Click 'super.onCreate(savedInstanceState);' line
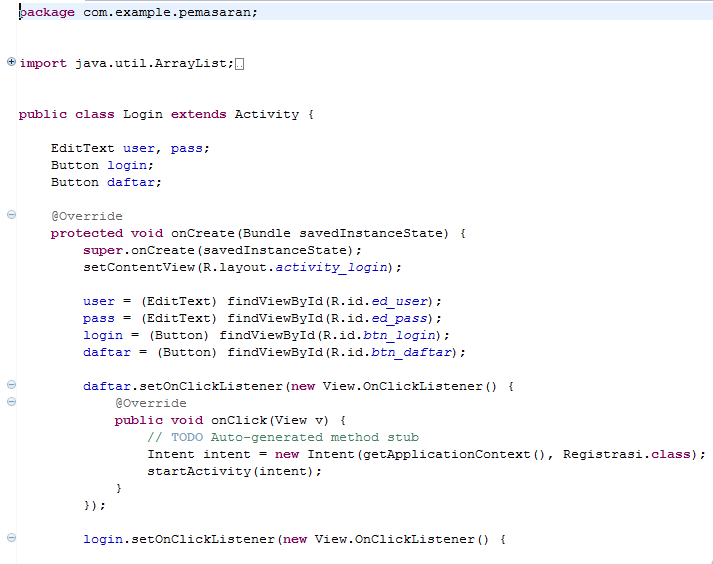The image size is (713, 564). click(222, 250)
